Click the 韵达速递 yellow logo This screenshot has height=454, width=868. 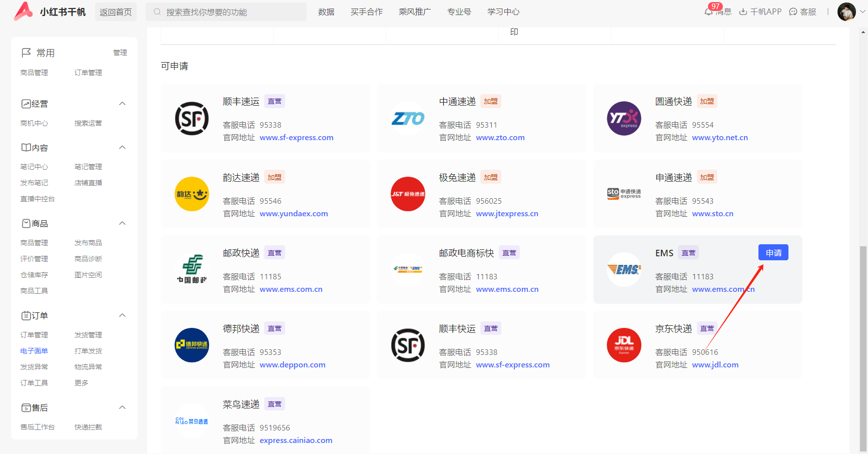pos(192,194)
